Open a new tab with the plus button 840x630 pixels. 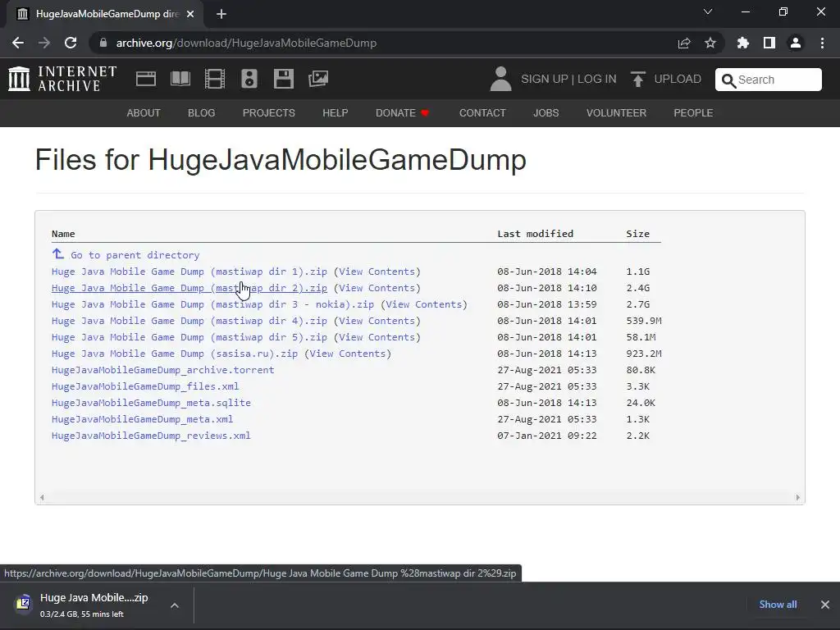click(x=221, y=15)
